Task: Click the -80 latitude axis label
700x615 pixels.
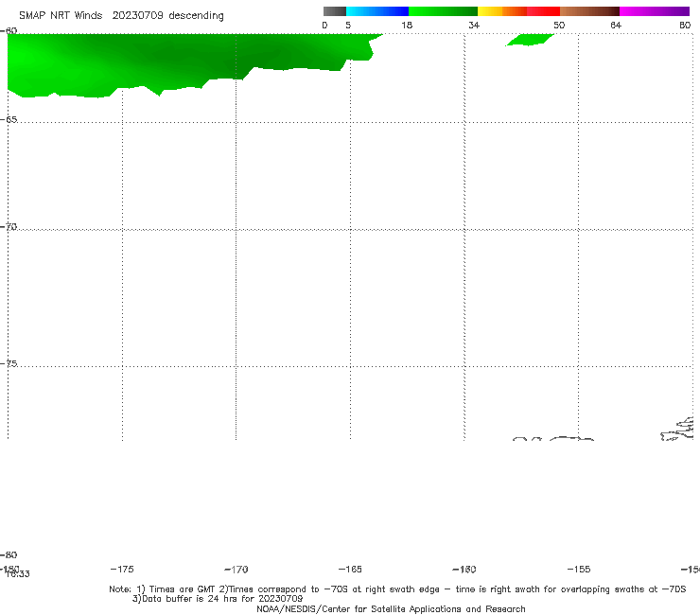Action: point(9,554)
